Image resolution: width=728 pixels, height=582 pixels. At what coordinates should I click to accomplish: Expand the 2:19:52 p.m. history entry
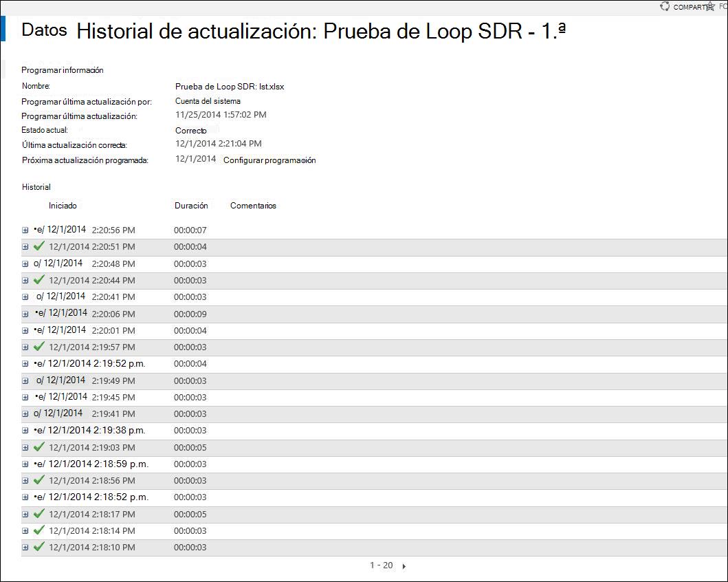point(25,364)
